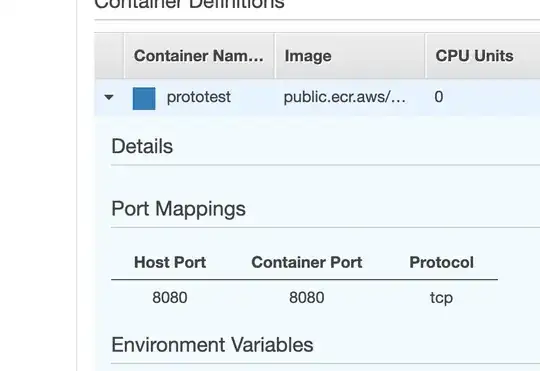Select the tcp protocol value
540x371 pixels.
coord(441,298)
